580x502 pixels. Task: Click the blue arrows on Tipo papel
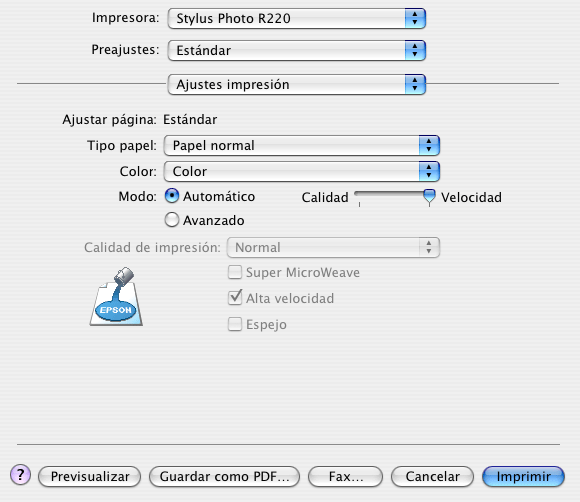coord(429,145)
